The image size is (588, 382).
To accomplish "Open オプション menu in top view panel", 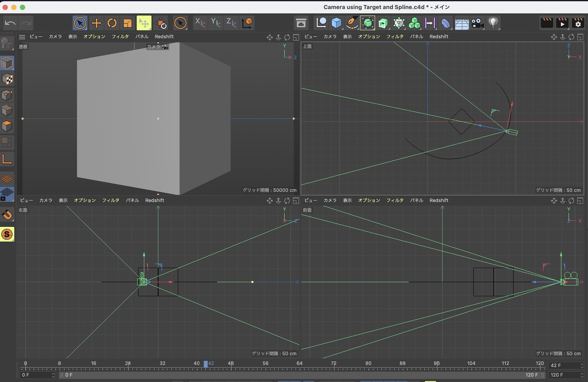I will (369, 37).
